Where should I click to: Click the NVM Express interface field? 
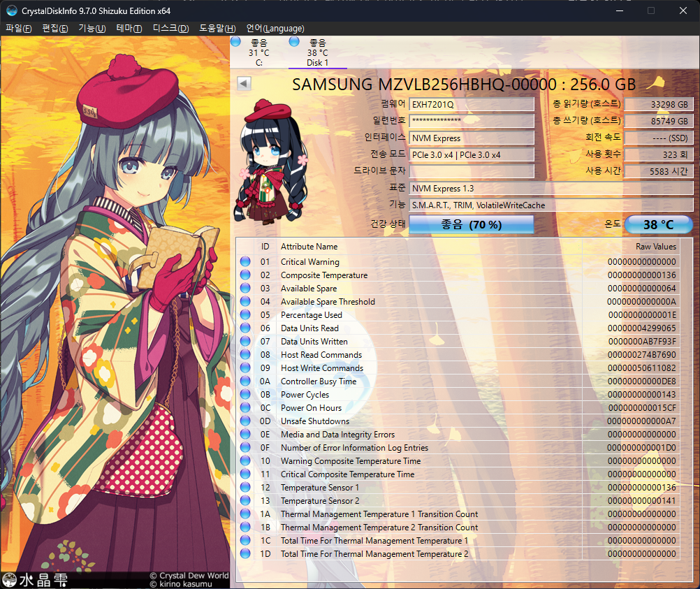click(472, 138)
